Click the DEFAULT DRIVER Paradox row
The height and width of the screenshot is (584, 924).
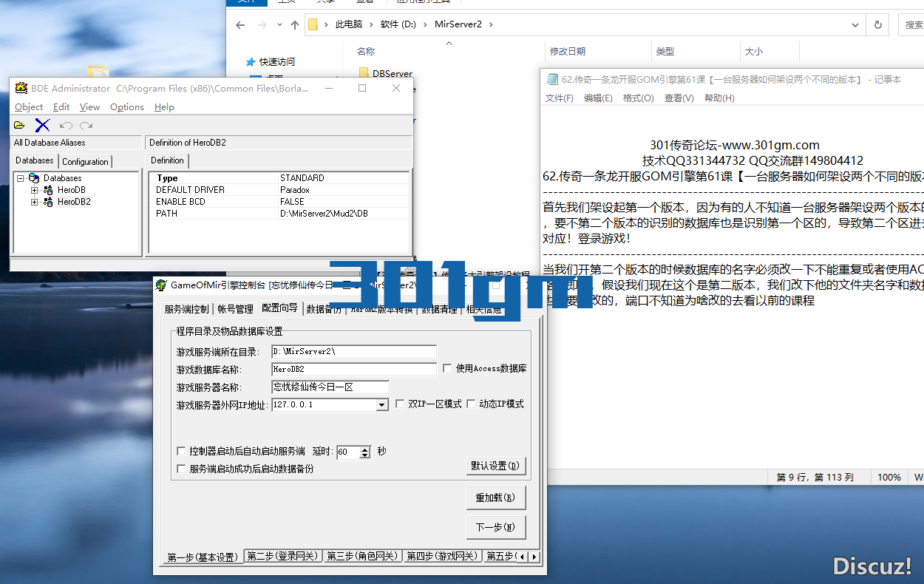coord(280,190)
